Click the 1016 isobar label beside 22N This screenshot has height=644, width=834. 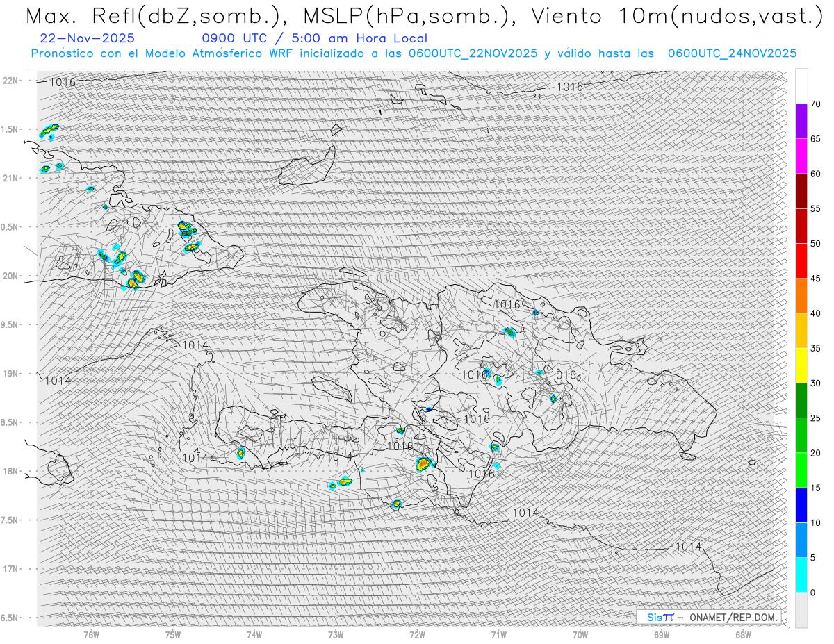pos(62,82)
